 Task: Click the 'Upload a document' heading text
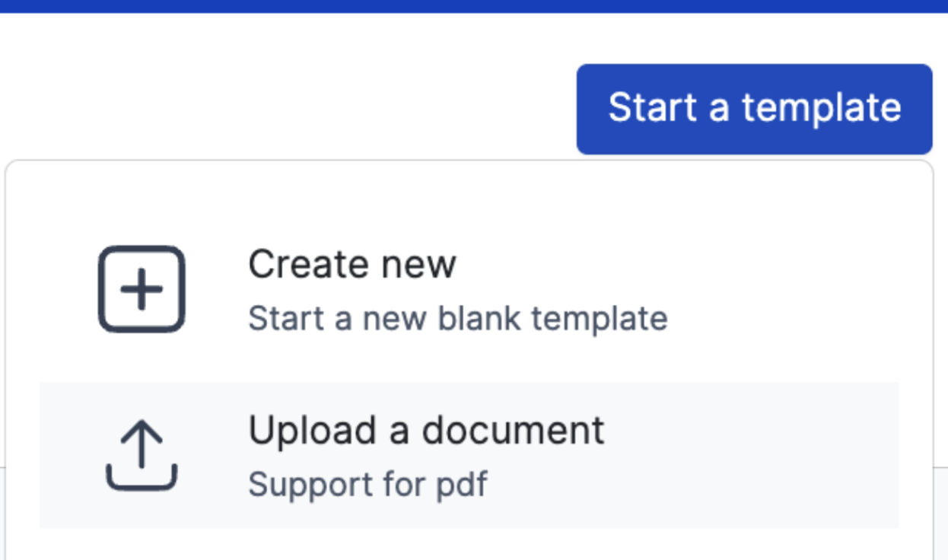tap(426, 430)
